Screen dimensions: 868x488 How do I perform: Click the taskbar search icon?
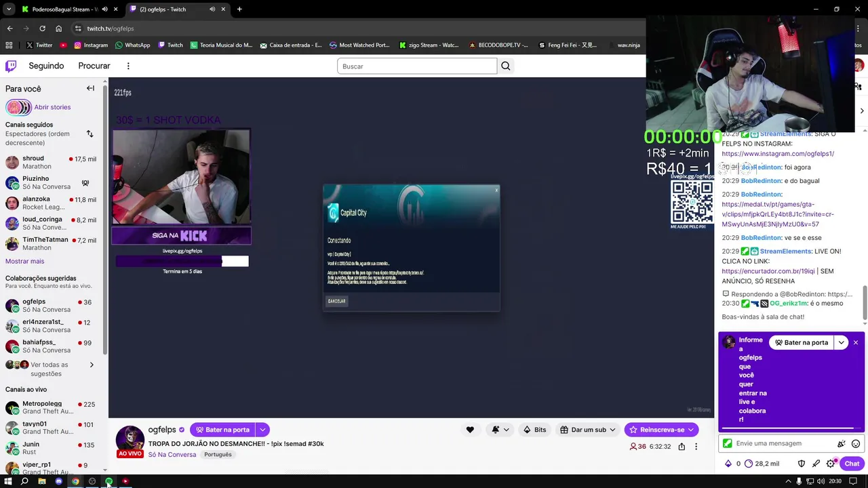[x=24, y=481]
